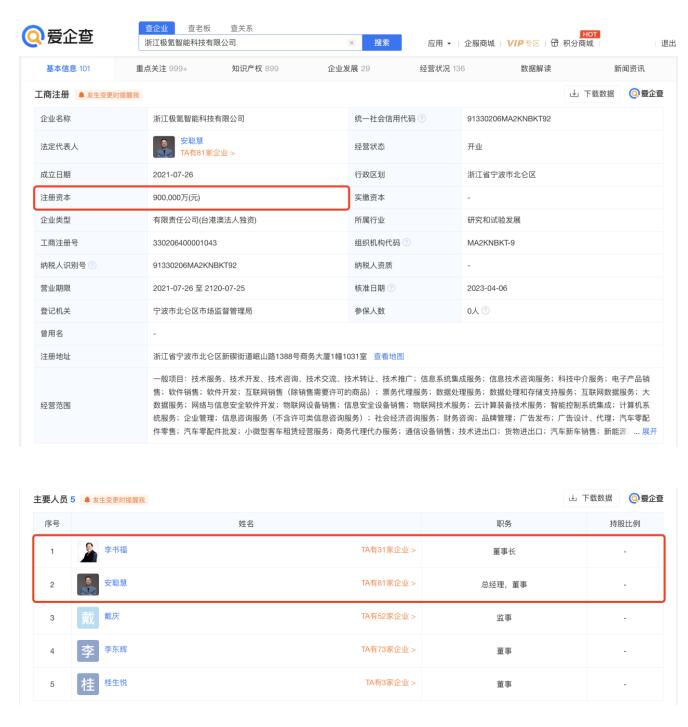This screenshot has height=727, width=688.
Task: Open the 经营状况 tab
Action: pos(442,69)
